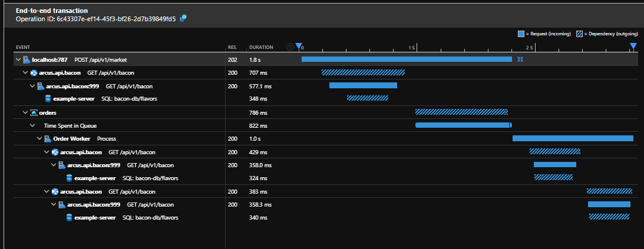
Task: Click the first example-server SQL database icon
Action: [48, 99]
